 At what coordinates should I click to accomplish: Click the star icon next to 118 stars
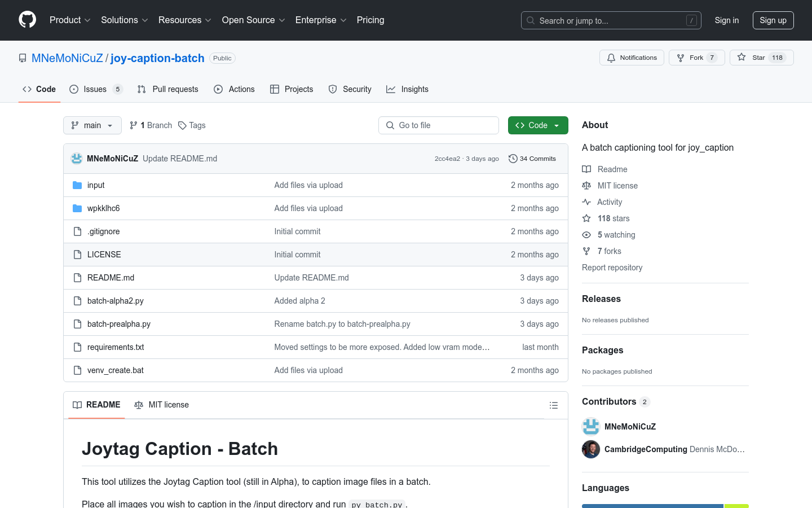[586, 218]
